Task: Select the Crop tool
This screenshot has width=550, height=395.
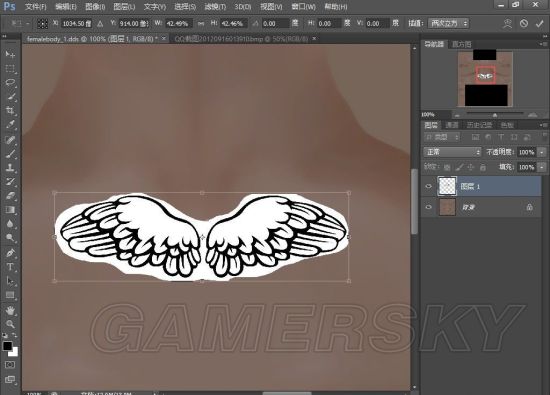Action: (x=10, y=111)
